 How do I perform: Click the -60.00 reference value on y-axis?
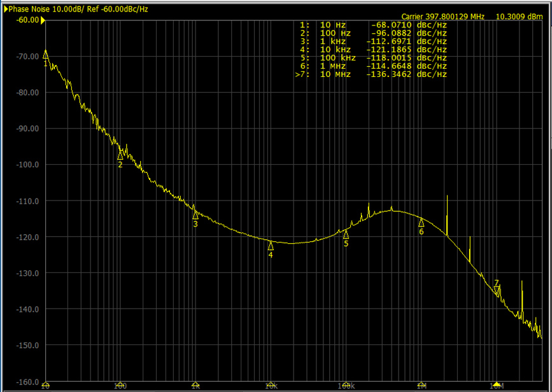27,20
